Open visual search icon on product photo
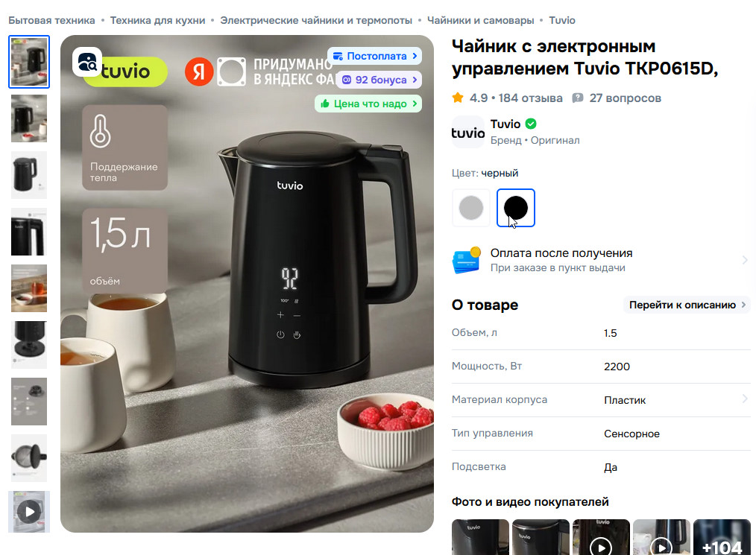756x555 pixels. click(87, 62)
